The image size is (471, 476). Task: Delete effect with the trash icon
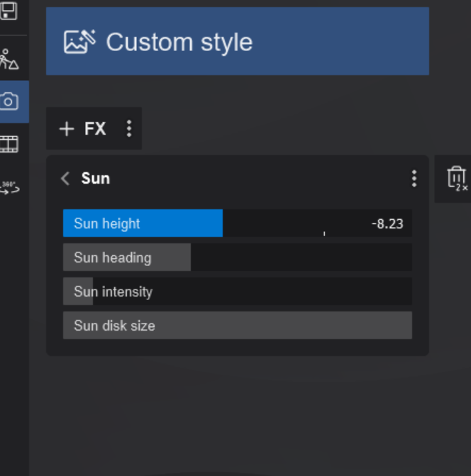pos(456,178)
